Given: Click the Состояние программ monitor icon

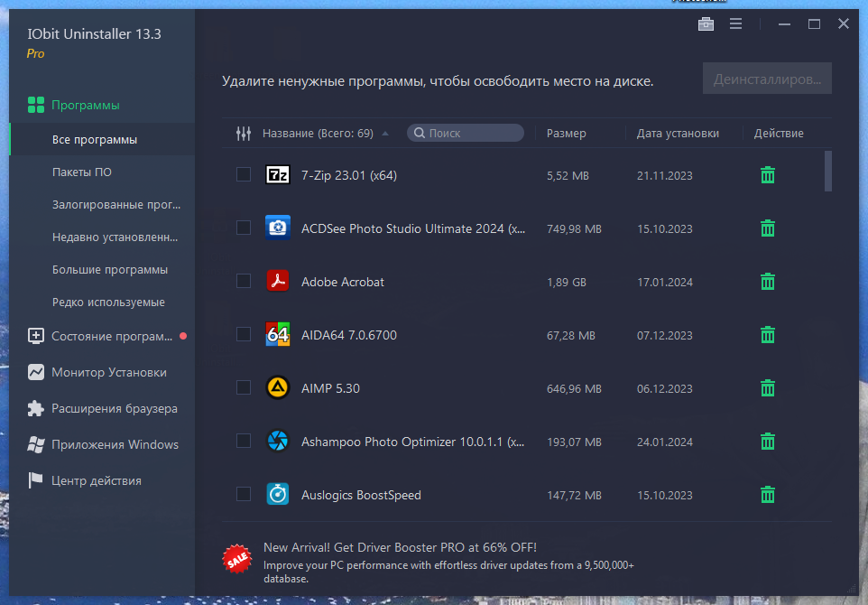Looking at the screenshot, I should click(36, 336).
